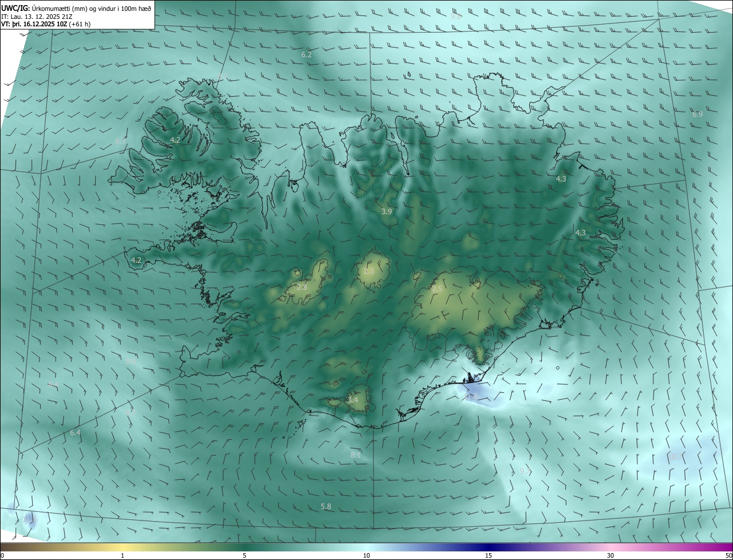Click the 5 tick label on the color scale

tap(245, 555)
